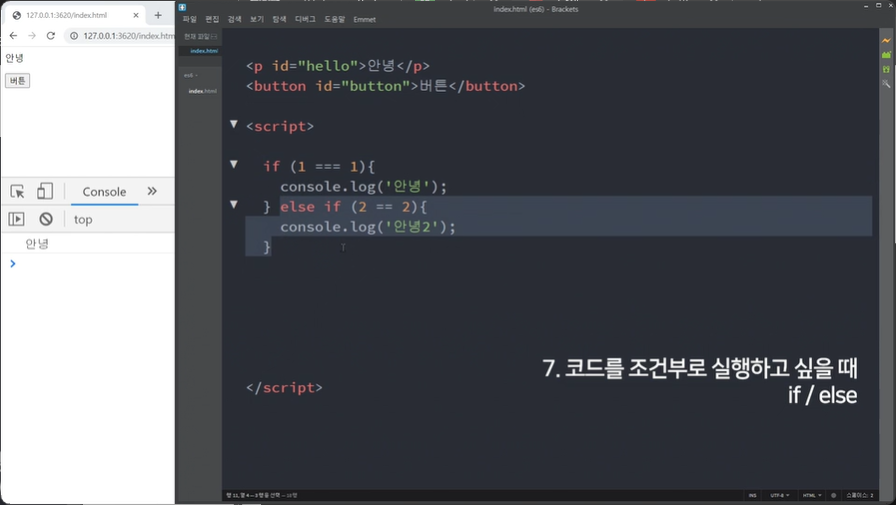The width and height of the screenshot is (896, 505).
Task: Click the linting status circle in status bar
Action: pos(833,495)
